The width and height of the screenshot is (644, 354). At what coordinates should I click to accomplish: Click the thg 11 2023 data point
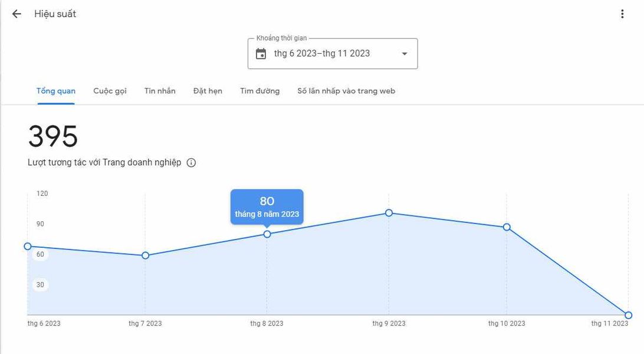tap(629, 315)
